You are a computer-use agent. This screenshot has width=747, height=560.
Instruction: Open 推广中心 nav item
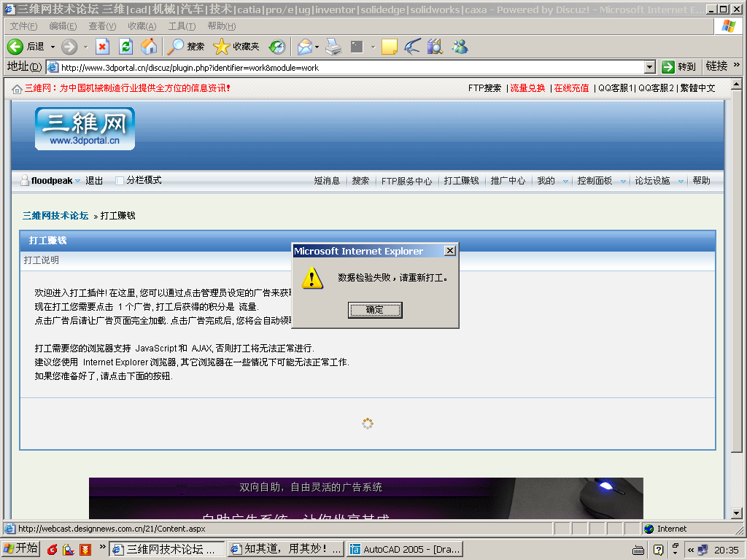coord(508,181)
